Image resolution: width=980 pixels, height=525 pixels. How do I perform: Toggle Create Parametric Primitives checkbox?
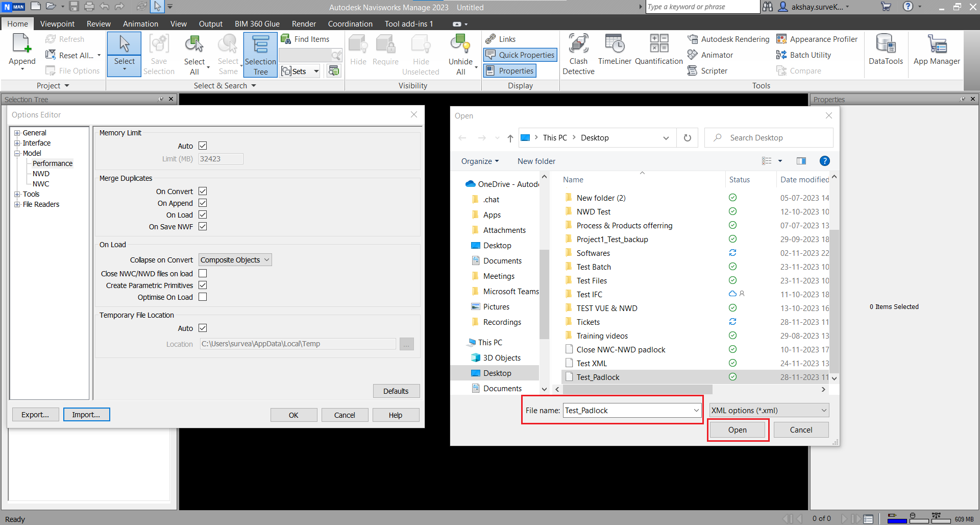point(203,285)
